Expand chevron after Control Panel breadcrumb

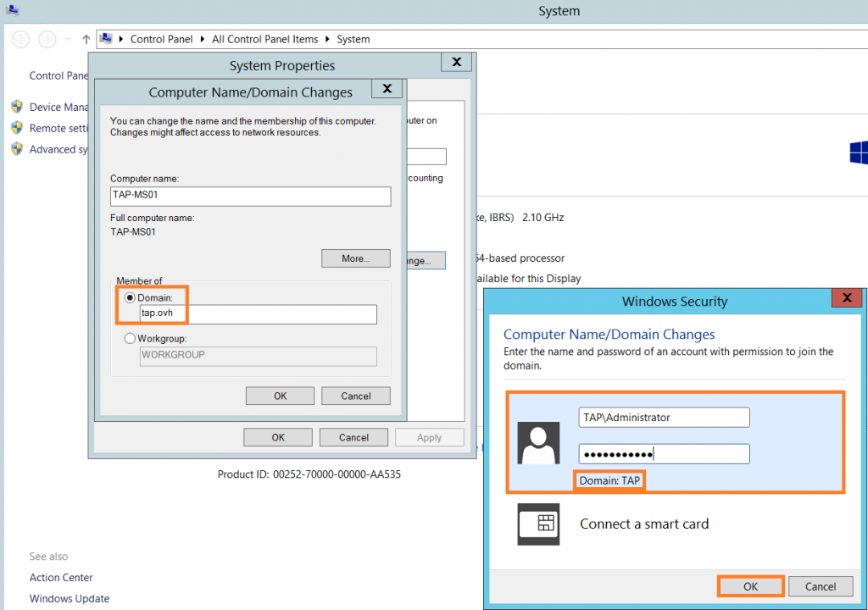click(202, 39)
